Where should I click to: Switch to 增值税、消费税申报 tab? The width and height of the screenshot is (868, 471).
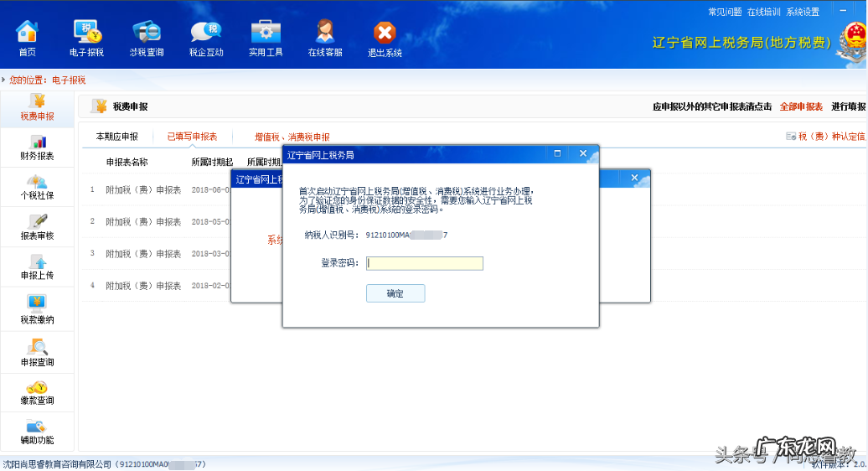click(x=292, y=137)
